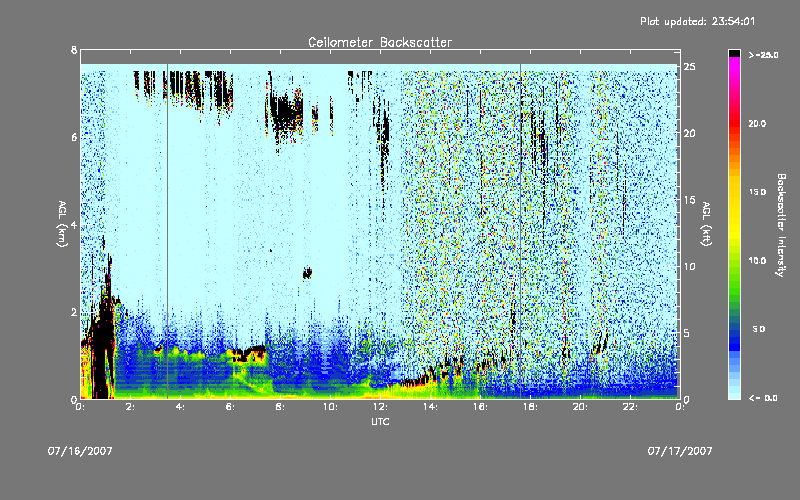This screenshot has height=500, width=800.
Task: Click the vertical gray marker line before 4:
Action: (167, 231)
